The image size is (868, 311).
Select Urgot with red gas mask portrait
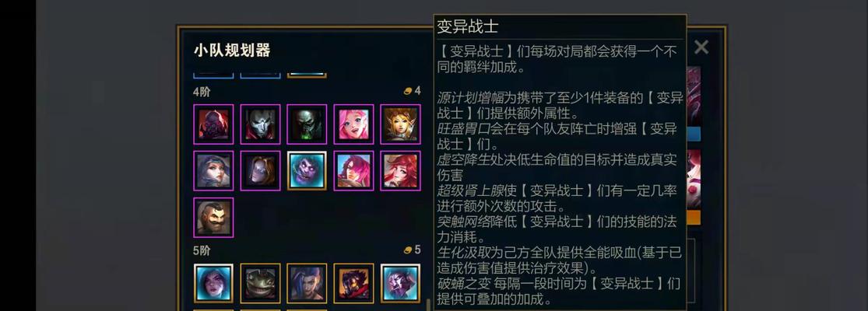pyautogui.click(x=213, y=124)
